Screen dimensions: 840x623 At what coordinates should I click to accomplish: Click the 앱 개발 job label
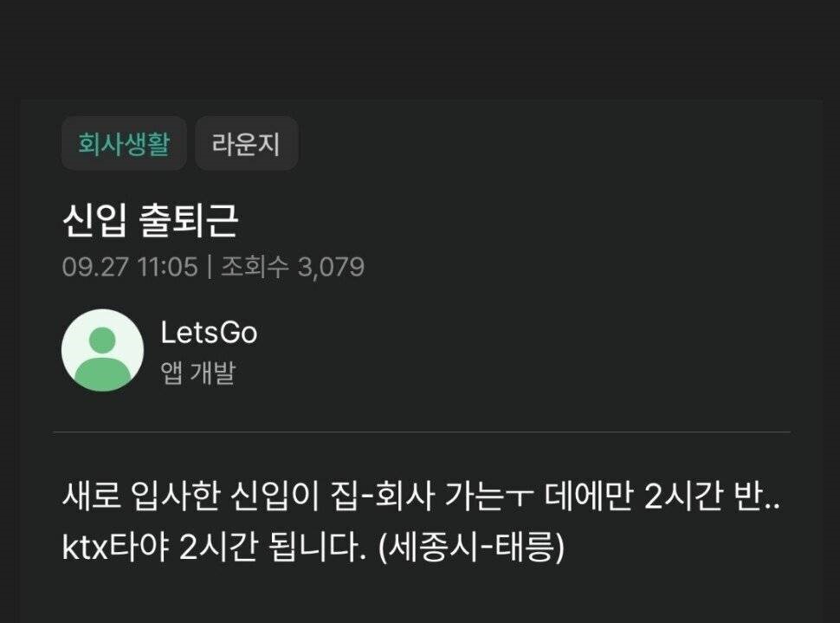coord(197,373)
